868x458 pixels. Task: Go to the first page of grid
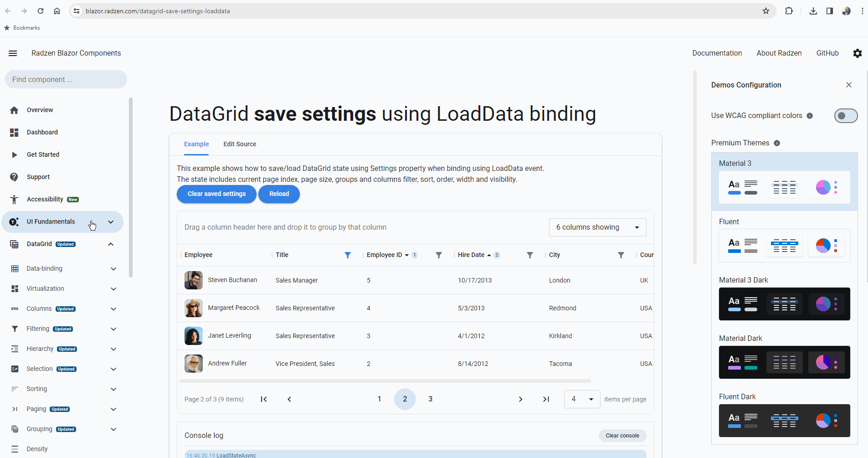[x=264, y=399]
